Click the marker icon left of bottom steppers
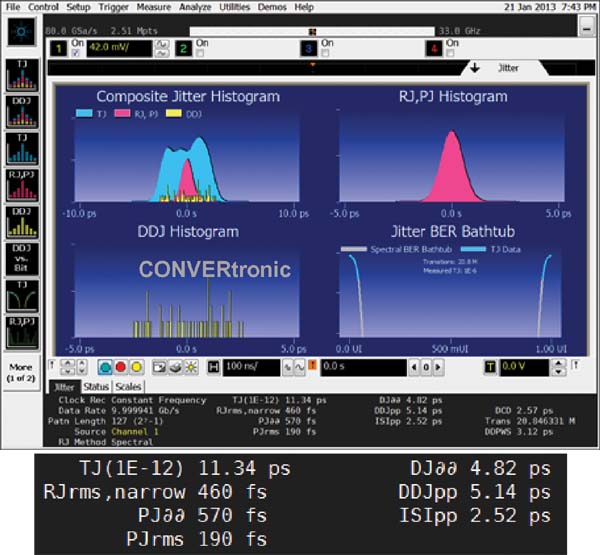This screenshot has height=555, width=600. [52, 365]
